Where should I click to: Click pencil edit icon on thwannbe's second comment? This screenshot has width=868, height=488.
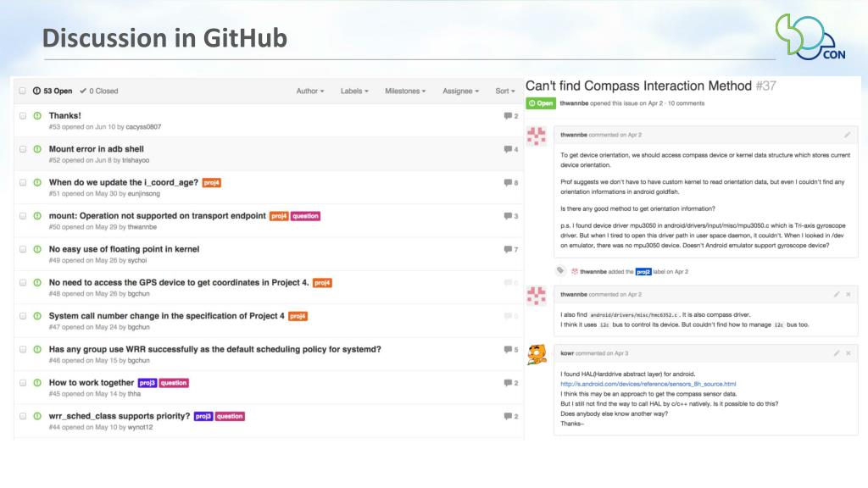pos(837,294)
